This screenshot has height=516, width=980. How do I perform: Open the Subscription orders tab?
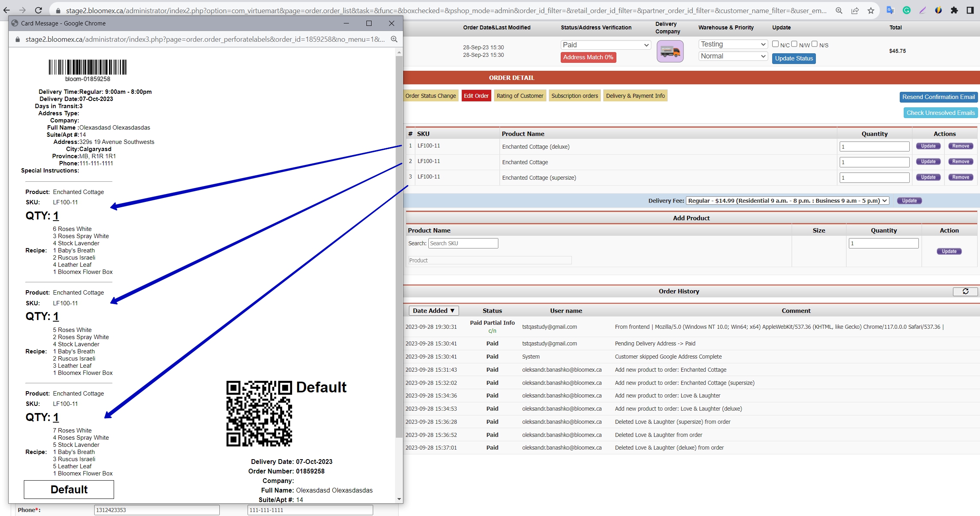point(575,96)
